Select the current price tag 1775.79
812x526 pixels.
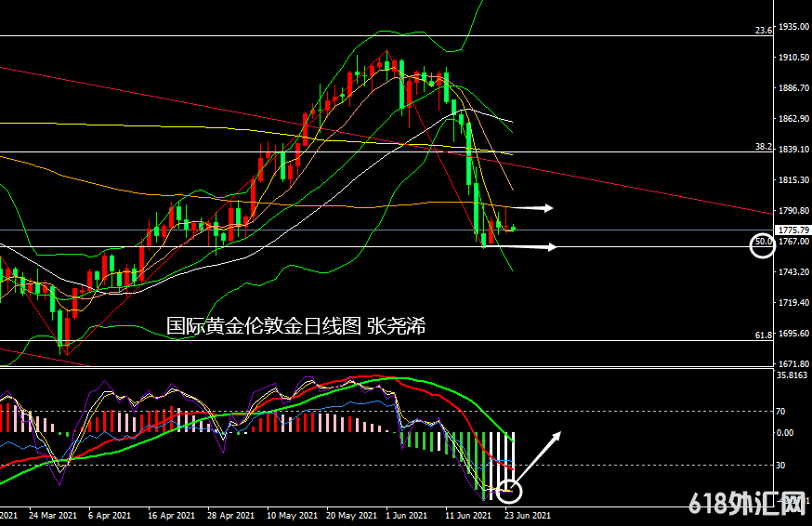tap(792, 230)
